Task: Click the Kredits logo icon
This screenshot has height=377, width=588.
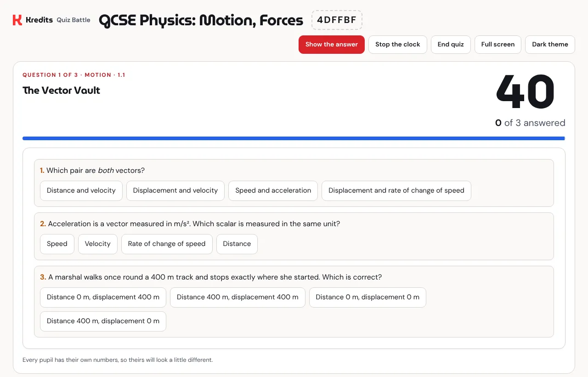Action: (x=17, y=20)
